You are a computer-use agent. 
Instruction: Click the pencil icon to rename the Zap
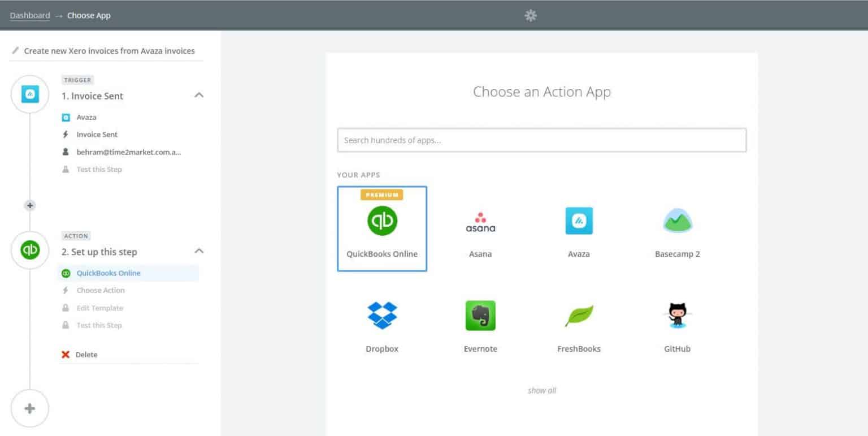tap(16, 50)
